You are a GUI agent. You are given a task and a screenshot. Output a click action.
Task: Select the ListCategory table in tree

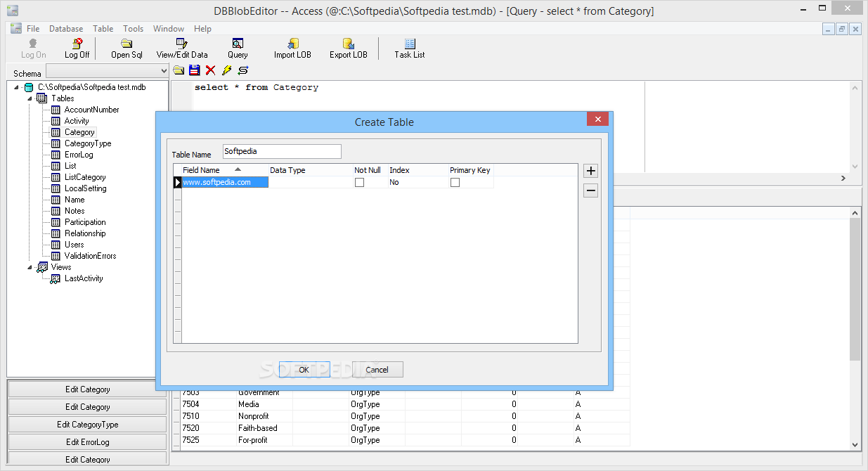point(85,177)
